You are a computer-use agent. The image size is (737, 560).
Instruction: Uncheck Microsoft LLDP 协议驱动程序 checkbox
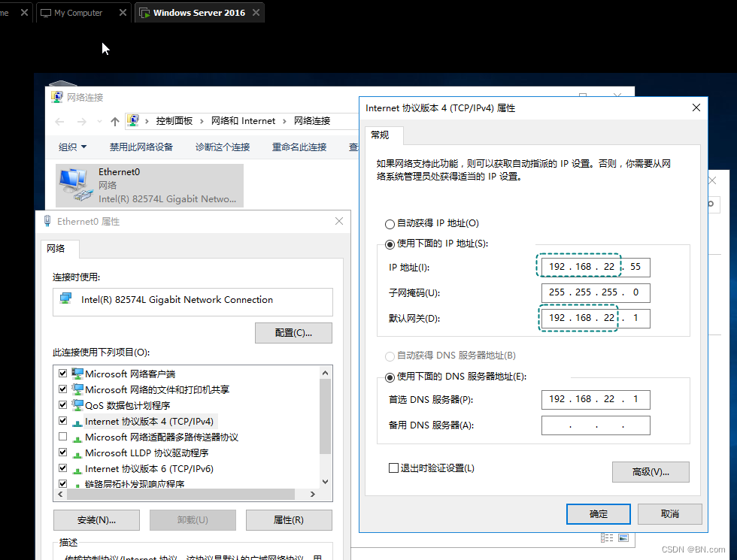point(62,452)
